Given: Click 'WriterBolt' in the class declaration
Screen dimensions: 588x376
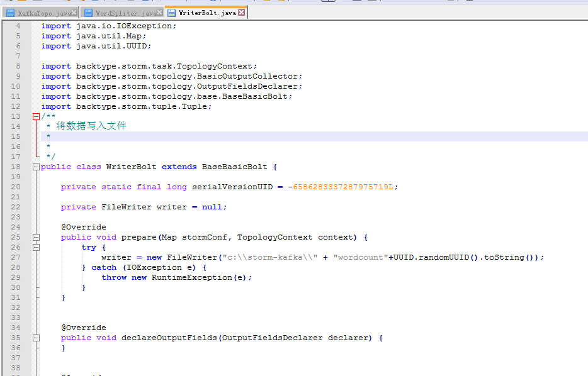Looking at the screenshot, I should (x=131, y=167).
